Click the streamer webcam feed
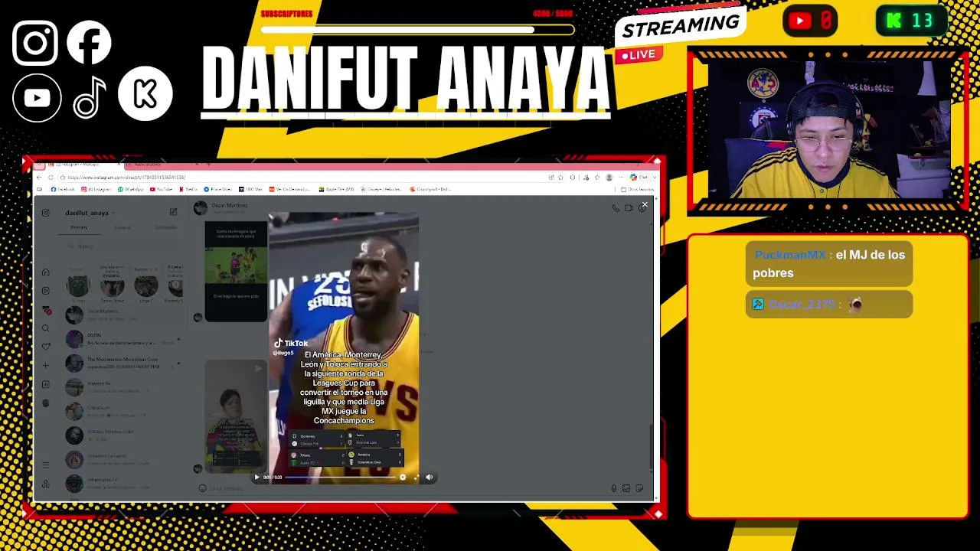 828,128
